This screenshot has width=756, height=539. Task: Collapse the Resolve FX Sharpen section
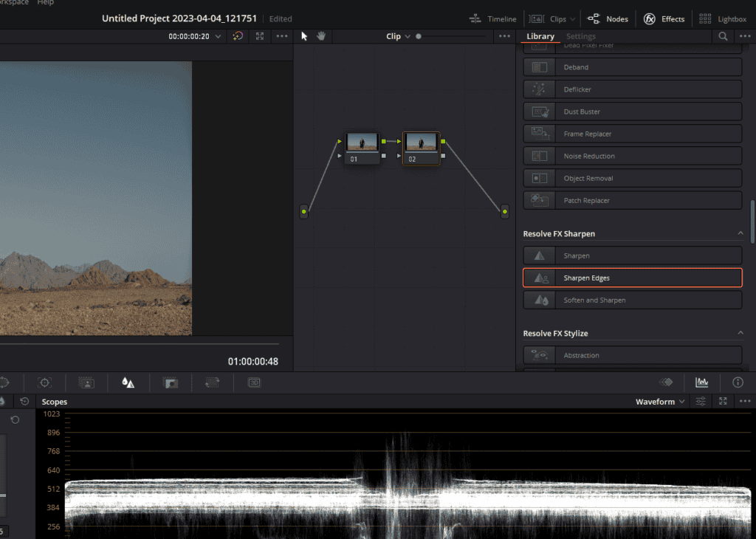740,233
